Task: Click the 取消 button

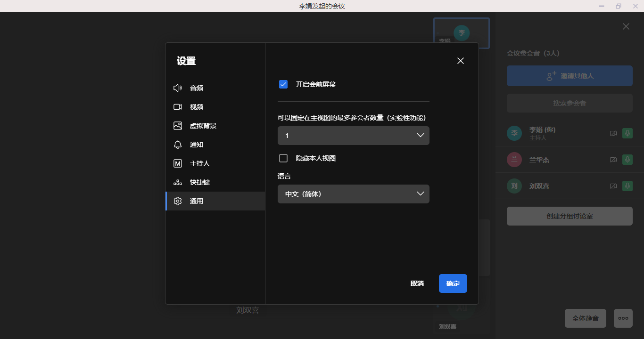Action: [x=417, y=283]
